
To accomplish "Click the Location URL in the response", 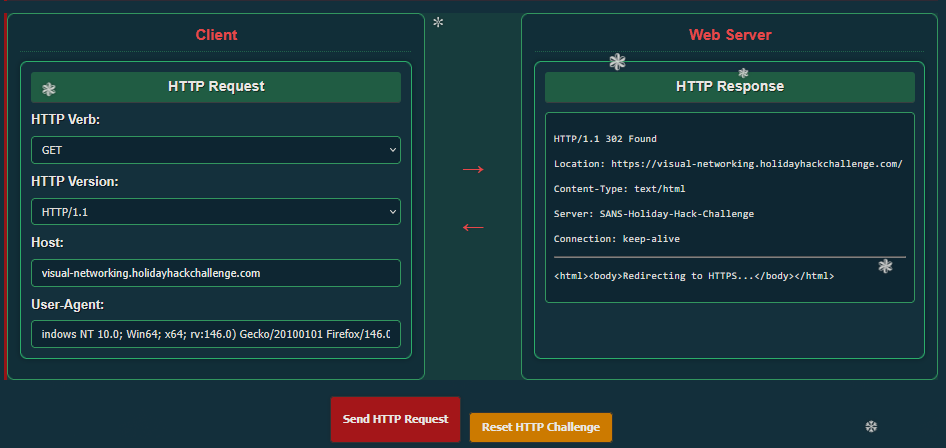I will pyautogui.click(x=756, y=163).
